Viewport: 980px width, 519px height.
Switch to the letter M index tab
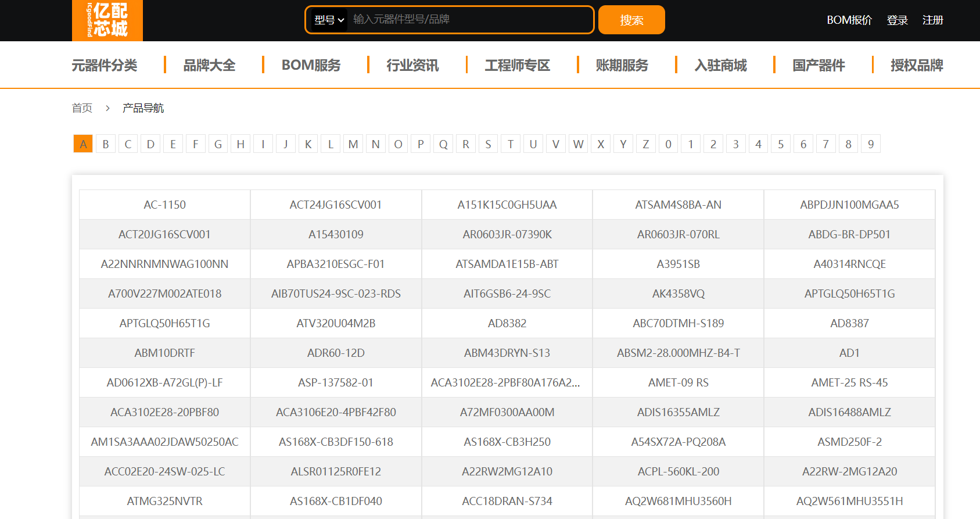[353, 144]
